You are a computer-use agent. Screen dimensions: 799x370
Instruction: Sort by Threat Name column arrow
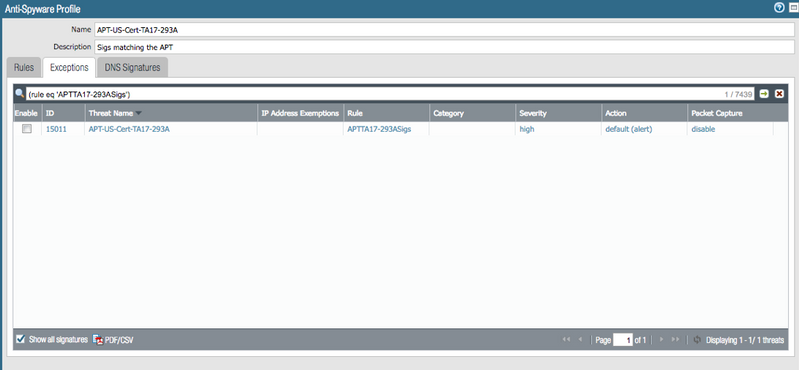(x=138, y=113)
